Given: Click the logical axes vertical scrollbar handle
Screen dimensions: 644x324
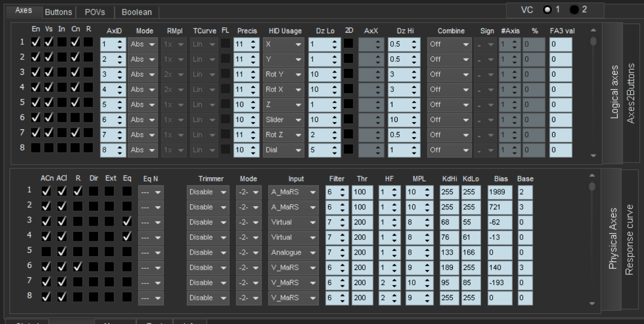Looking at the screenshot, I should (x=594, y=40).
